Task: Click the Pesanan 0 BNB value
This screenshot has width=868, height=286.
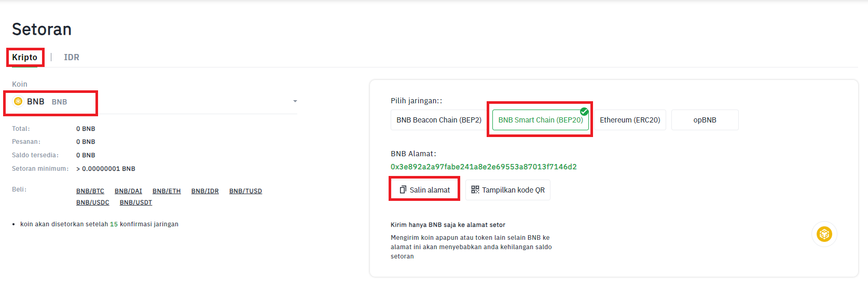Action: coord(86,142)
